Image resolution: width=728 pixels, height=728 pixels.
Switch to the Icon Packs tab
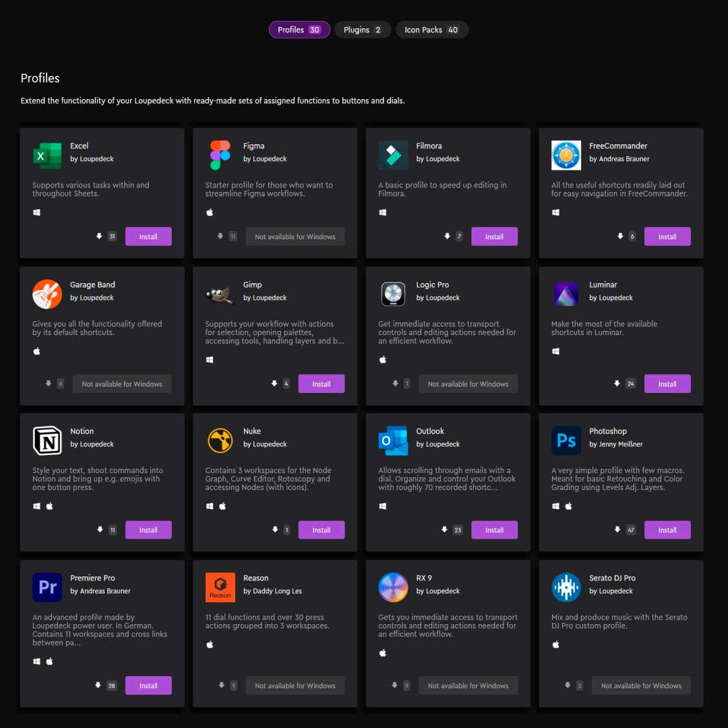pos(432,30)
